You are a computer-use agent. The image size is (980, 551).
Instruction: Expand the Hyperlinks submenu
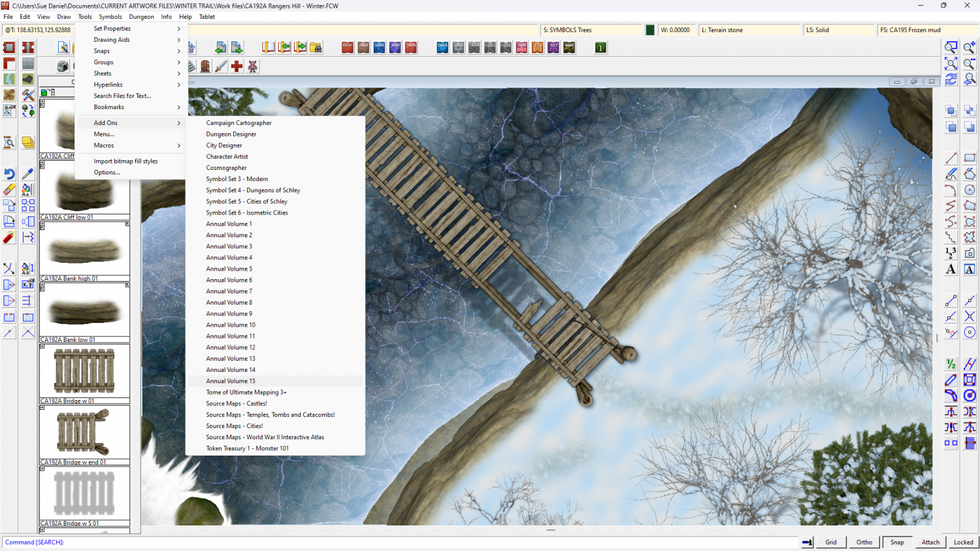[x=131, y=84]
